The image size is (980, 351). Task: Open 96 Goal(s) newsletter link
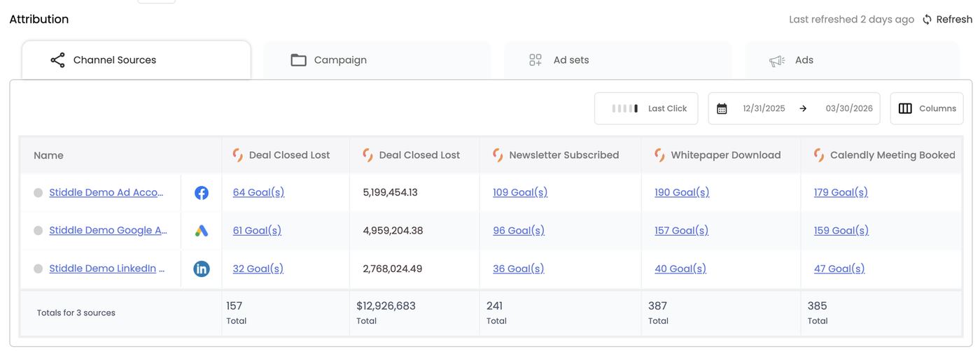tap(519, 230)
